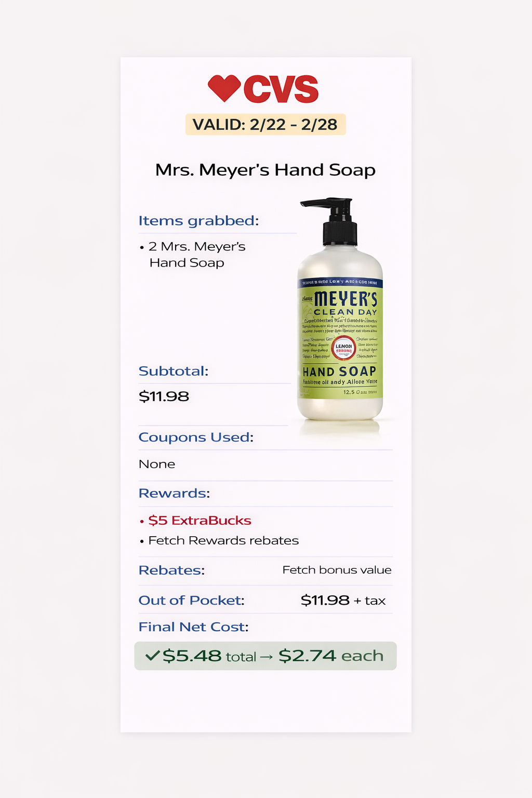Click the 2 Mrs. Meyer's Hand Soap item
The width and height of the screenshot is (532, 798).
point(192,255)
